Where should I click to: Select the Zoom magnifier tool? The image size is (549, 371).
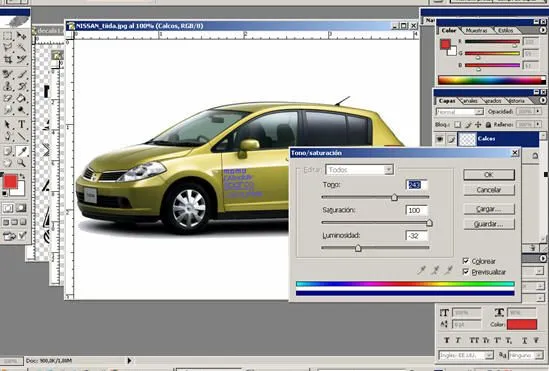coord(21,163)
